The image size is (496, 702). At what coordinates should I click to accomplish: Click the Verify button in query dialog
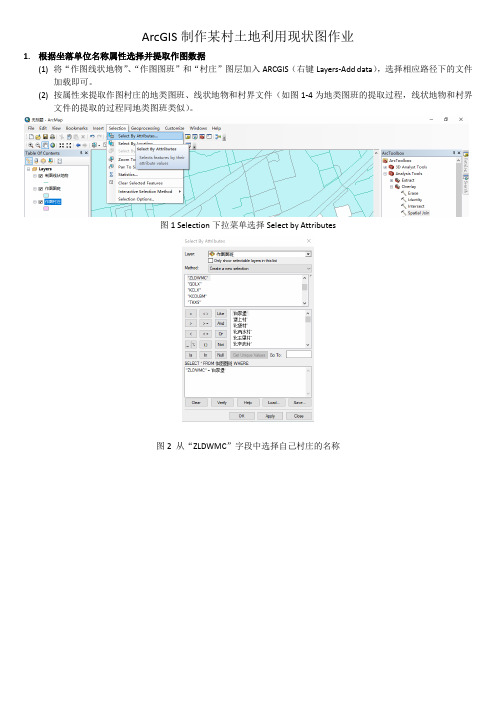coord(222,402)
